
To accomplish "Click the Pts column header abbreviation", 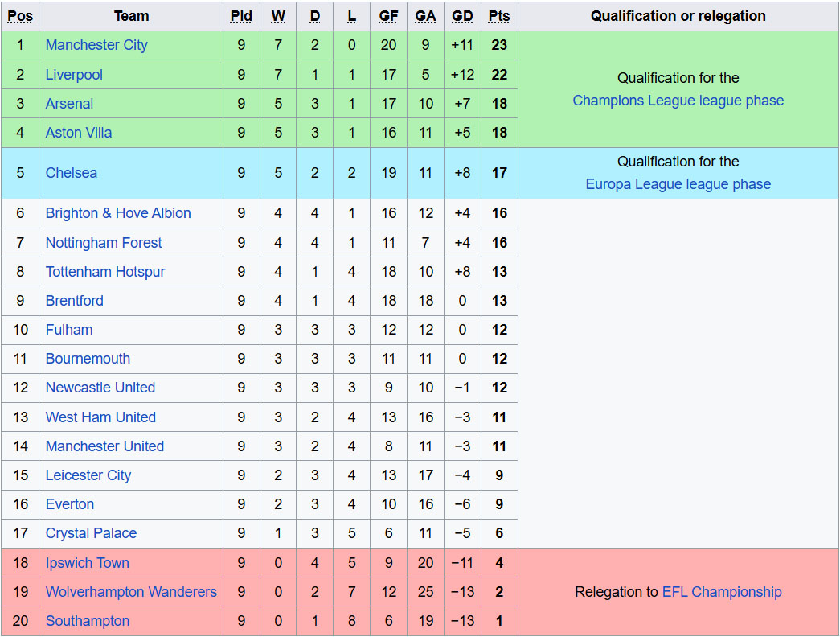I will point(499,16).
